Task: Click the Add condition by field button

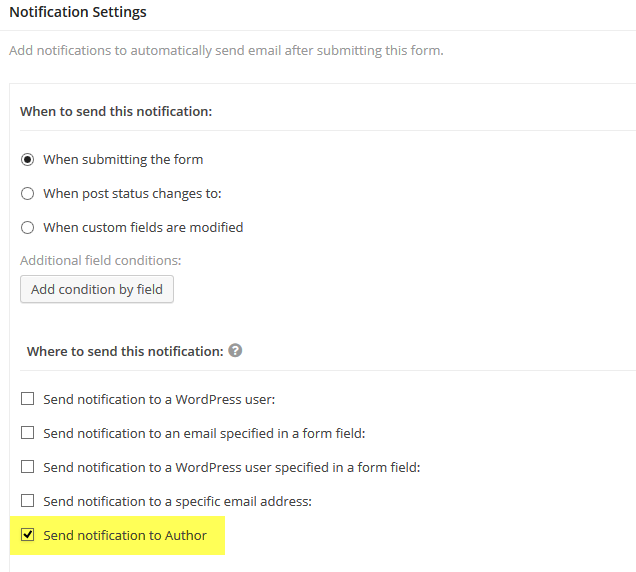Action: coord(97,289)
